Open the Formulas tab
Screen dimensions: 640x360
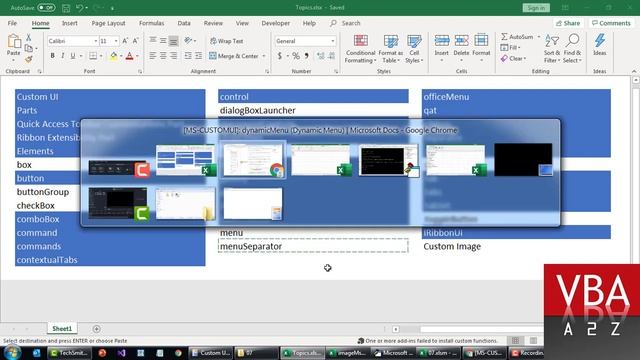click(x=151, y=23)
